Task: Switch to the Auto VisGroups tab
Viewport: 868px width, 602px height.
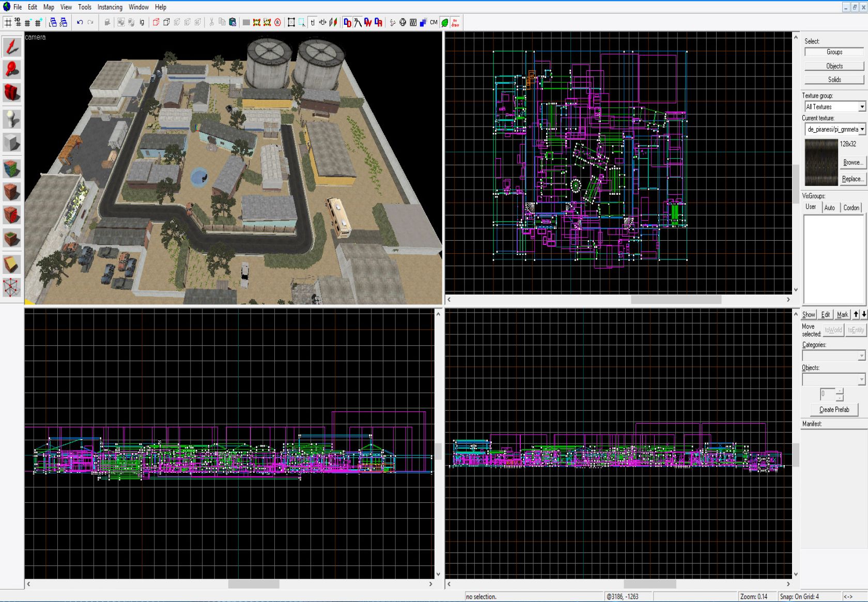Action: [x=829, y=208]
